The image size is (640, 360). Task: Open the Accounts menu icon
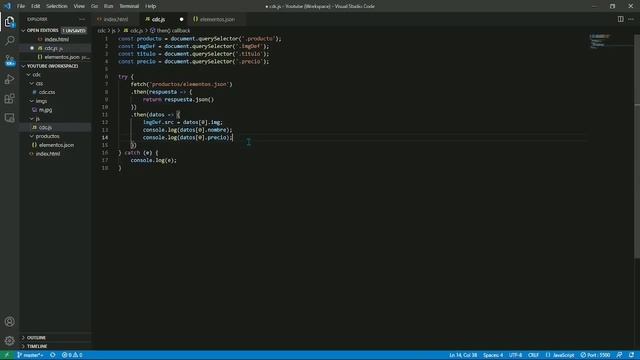pyautogui.click(x=9, y=322)
